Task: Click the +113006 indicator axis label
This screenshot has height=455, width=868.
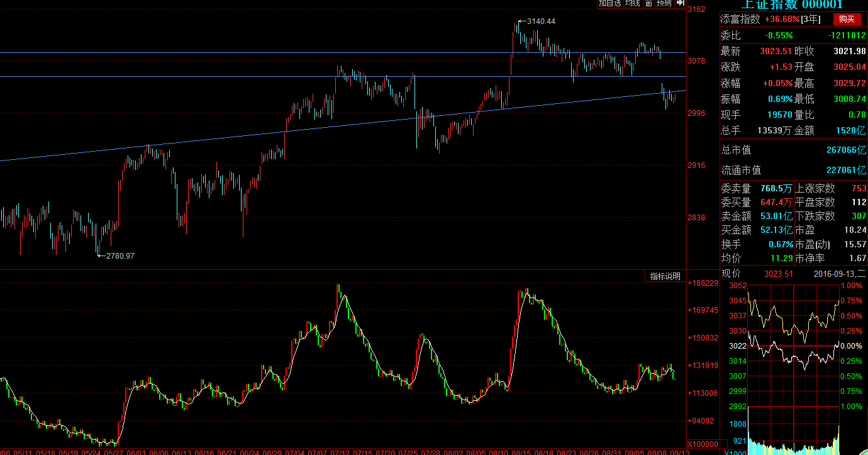Action: coord(704,393)
